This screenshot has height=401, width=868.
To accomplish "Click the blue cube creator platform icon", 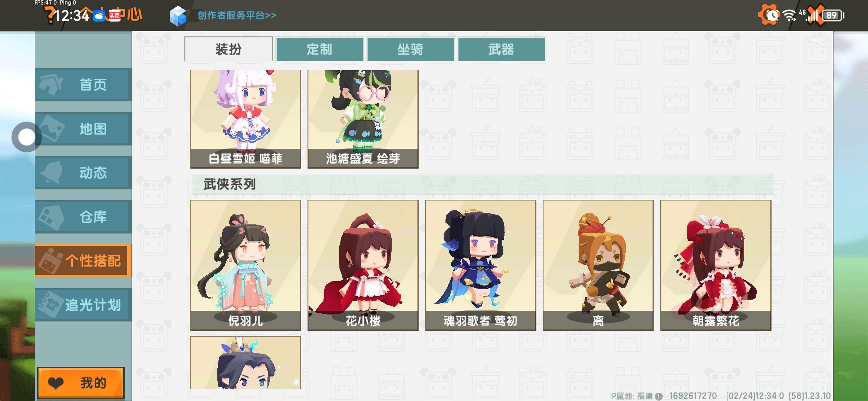I will (x=178, y=16).
